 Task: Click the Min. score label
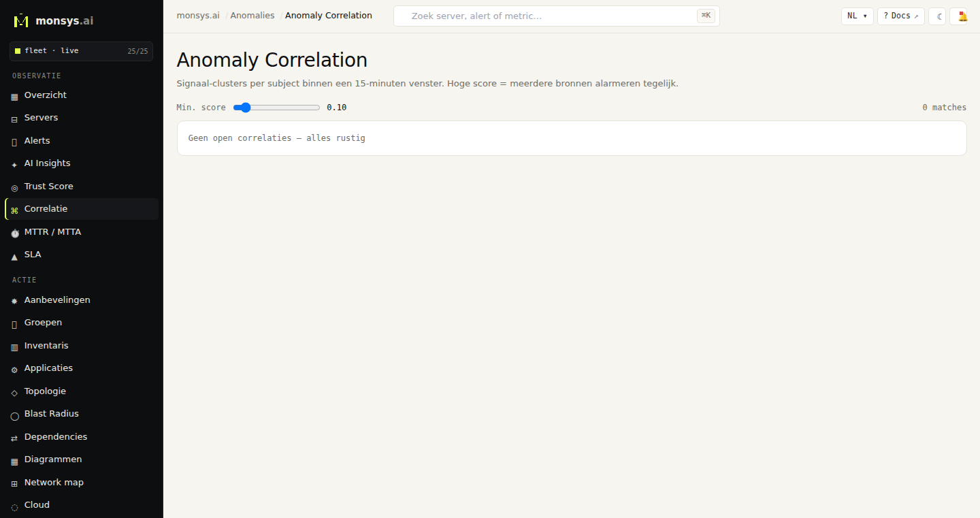pos(201,108)
